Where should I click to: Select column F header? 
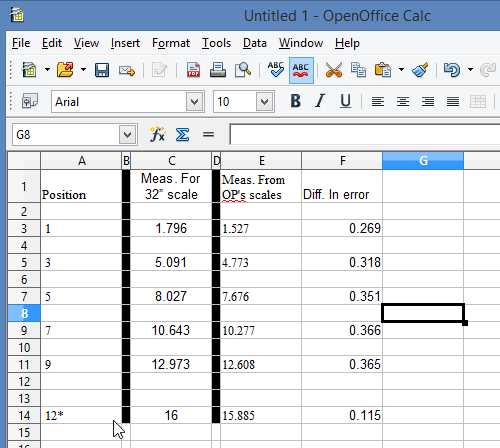pyautogui.click(x=342, y=161)
